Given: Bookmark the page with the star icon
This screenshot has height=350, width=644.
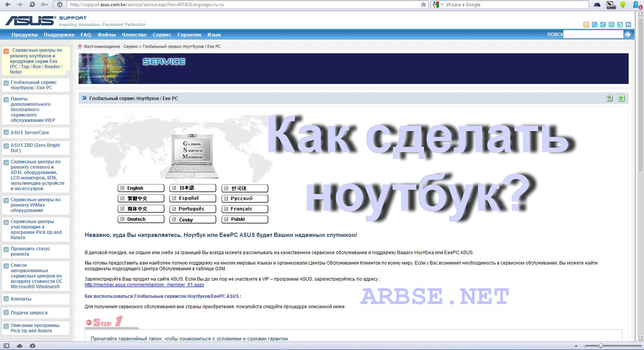Looking at the screenshot, I should pyautogui.click(x=423, y=5).
